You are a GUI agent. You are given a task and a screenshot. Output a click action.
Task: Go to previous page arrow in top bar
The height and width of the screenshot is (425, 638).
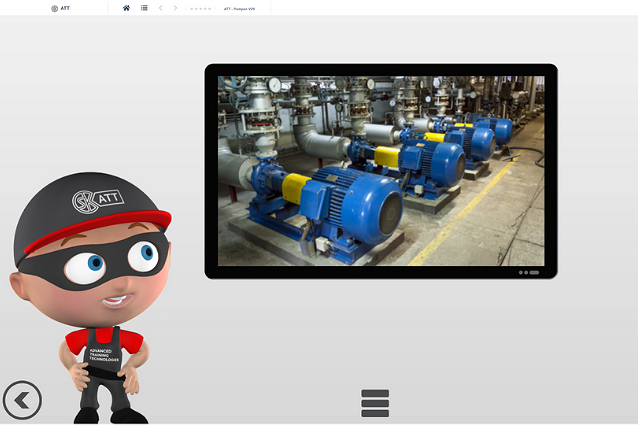161,8
